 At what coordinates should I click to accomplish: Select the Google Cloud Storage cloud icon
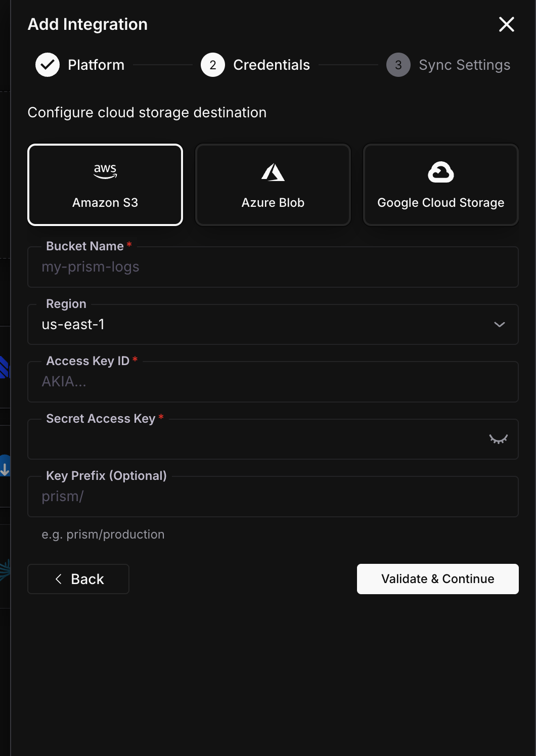(440, 172)
